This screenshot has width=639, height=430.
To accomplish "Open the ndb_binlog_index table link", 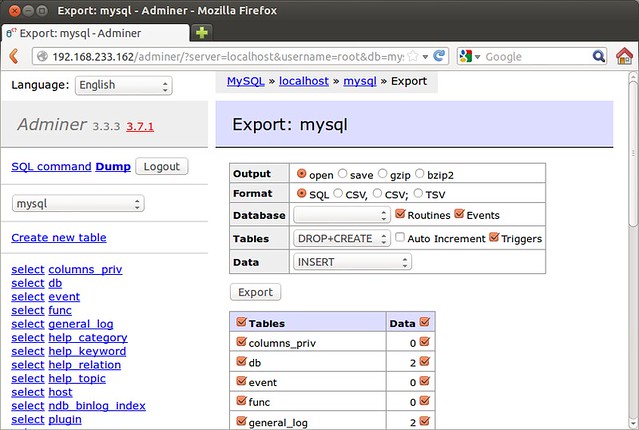I will coord(97,406).
